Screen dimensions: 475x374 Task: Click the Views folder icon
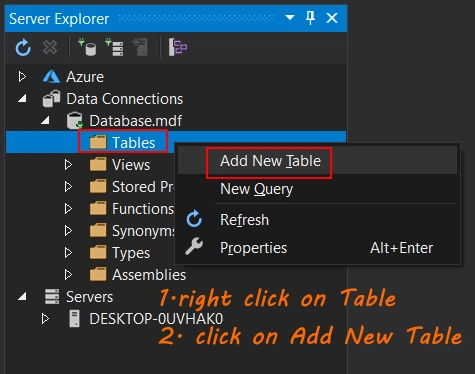[x=98, y=164]
